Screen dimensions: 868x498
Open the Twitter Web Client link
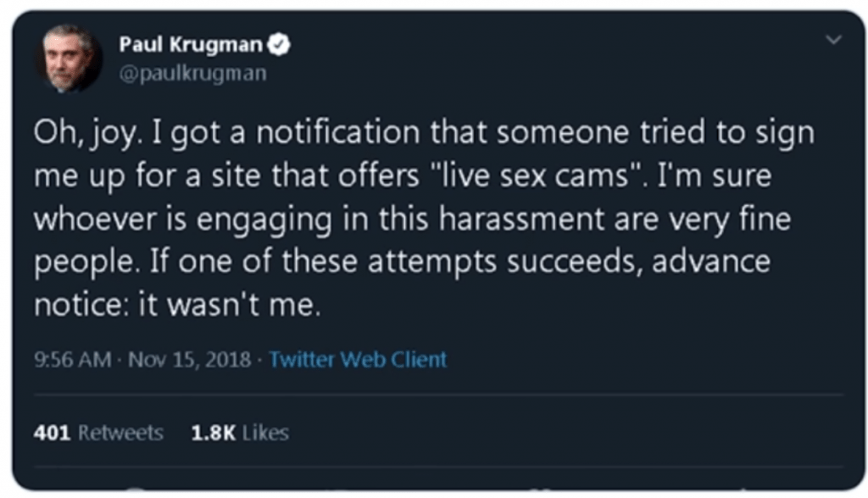(358, 360)
